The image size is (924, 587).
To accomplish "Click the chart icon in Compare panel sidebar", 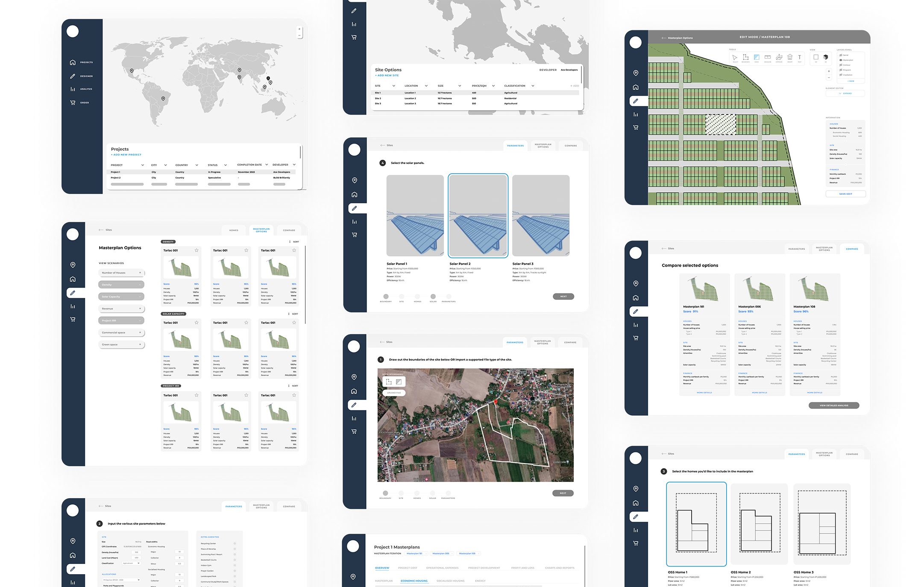I will pos(636,325).
